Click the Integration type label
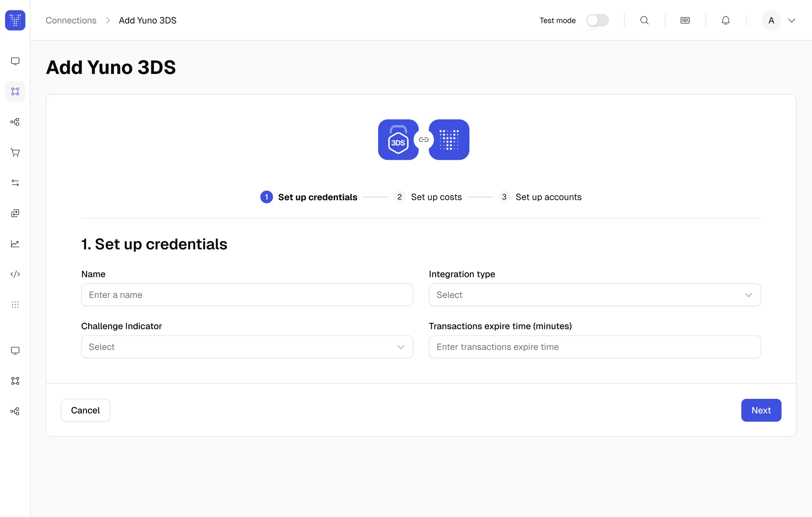Image resolution: width=812 pixels, height=517 pixels. (462, 274)
